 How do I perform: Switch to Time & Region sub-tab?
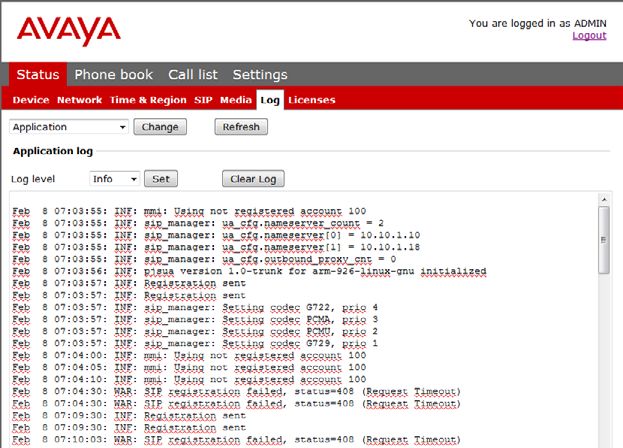tap(148, 100)
